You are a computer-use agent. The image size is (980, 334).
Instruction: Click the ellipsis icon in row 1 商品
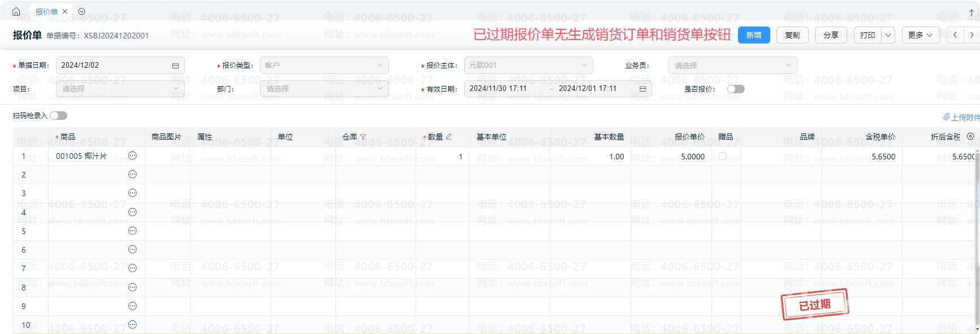pyautogui.click(x=132, y=155)
